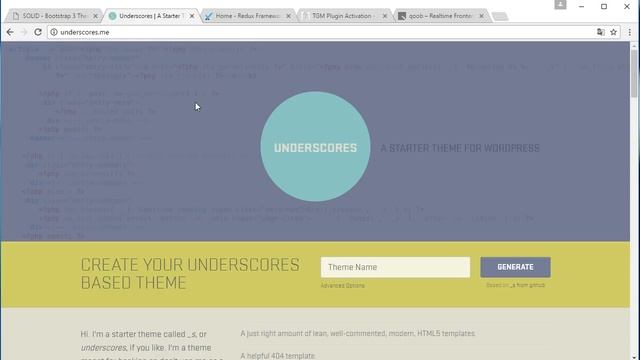This screenshot has width=640, height=360.
Task: Click the Theme Name input field
Action: [x=395, y=267]
